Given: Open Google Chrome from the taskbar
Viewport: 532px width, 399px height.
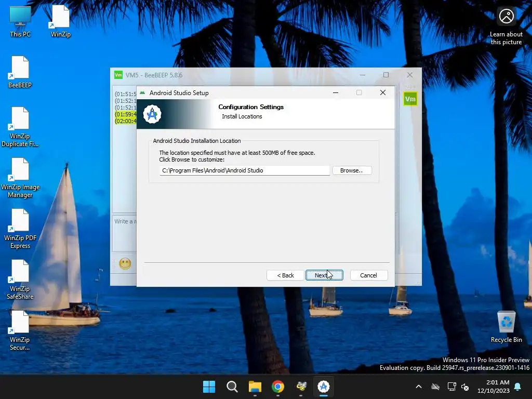Looking at the screenshot, I should pyautogui.click(x=278, y=387).
